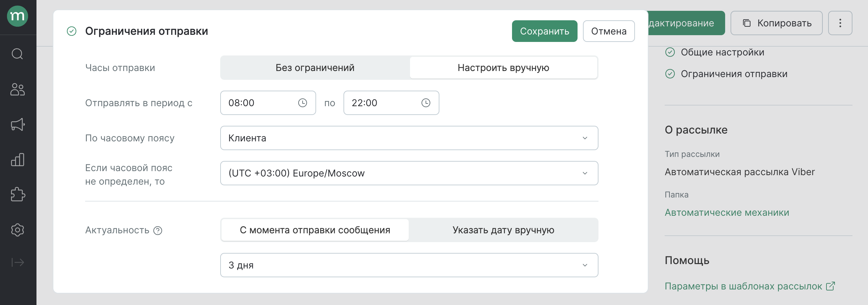Open the Клиента time zone dropdown

409,138
